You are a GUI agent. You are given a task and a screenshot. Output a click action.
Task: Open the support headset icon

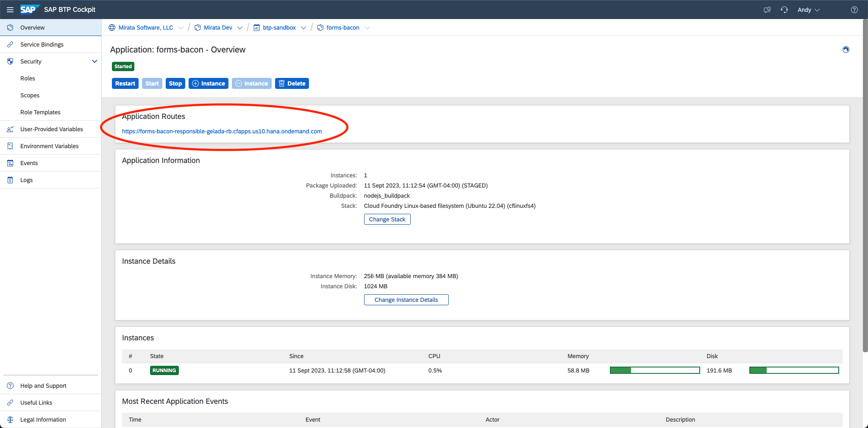784,10
